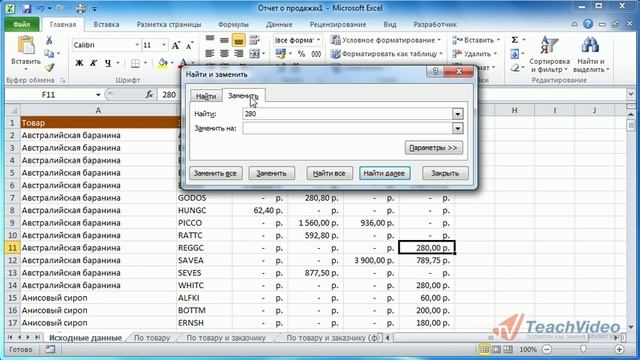Click the Fill down arrow icon
The width and height of the screenshot is (640, 360).
(x=515, y=53)
